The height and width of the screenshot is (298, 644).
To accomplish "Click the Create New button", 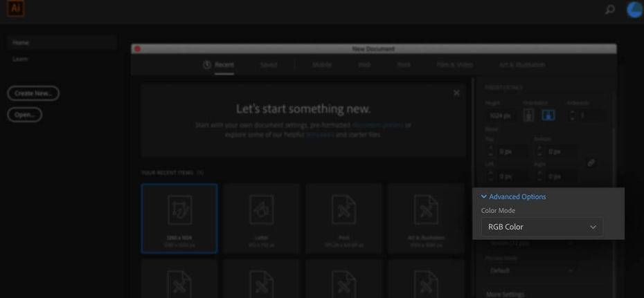I will [x=33, y=93].
